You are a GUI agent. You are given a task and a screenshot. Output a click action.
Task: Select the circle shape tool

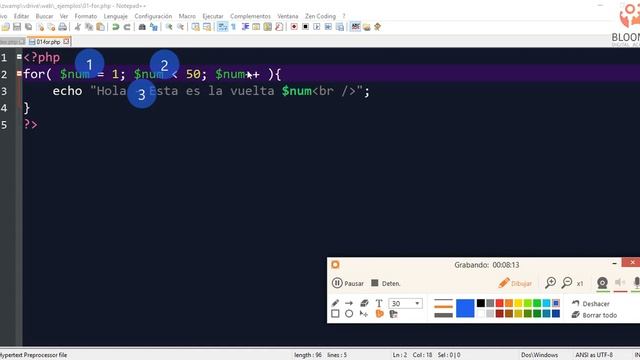click(349, 314)
